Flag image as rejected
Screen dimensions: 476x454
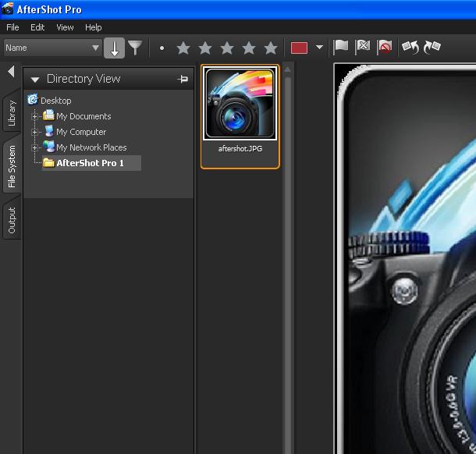[x=385, y=48]
